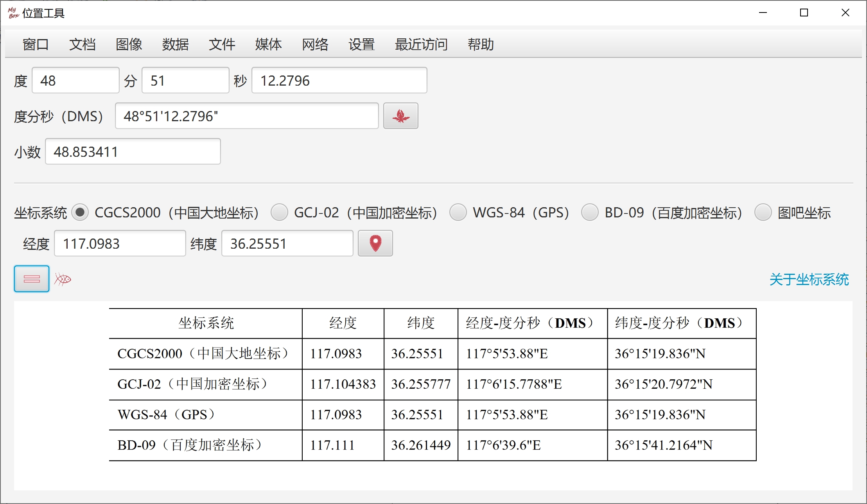The height and width of the screenshot is (504, 867).
Task: Open the 网络 menu
Action: click(315, 44)
